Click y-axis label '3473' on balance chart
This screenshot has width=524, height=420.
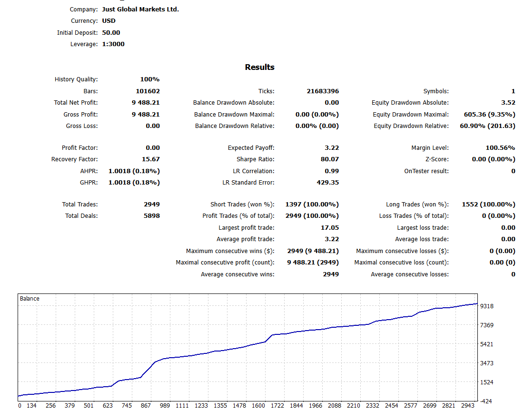tap(487, 363)
